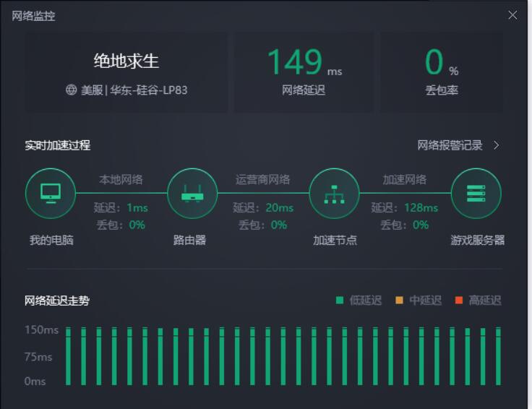Screen dimensions: 532x409
Task: Expand the chevron next to 网络报警记录
Action: click(497, 145)
